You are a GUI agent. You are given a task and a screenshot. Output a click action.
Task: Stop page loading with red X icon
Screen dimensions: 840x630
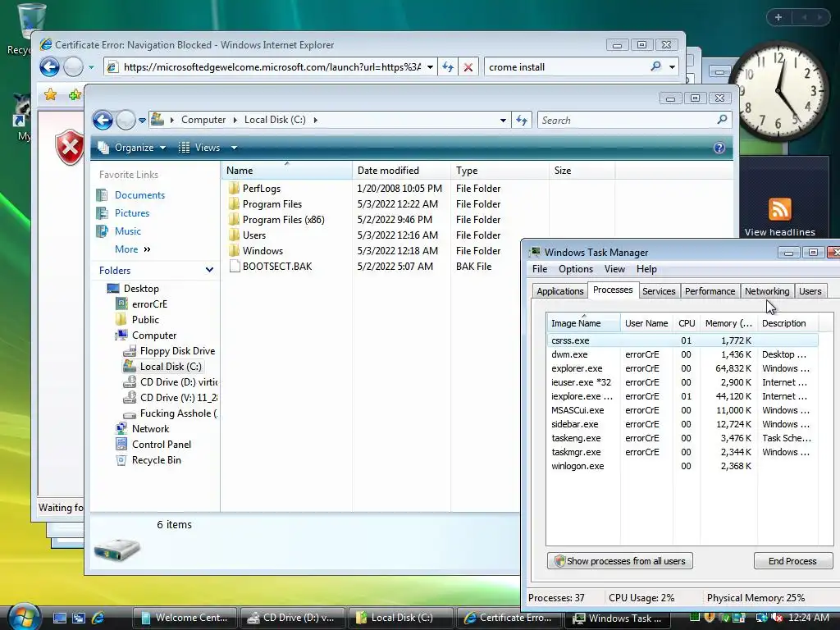468,67
